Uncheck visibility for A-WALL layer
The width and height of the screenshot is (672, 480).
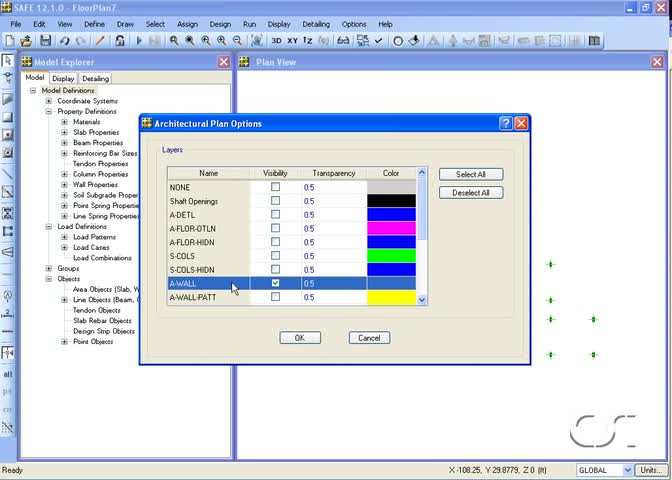(x=275, y=284)
